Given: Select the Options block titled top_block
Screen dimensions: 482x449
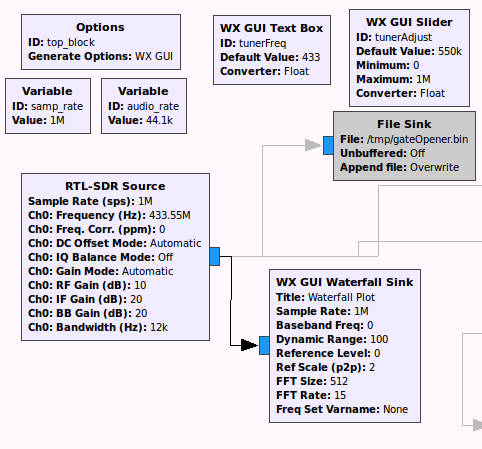Looking at the screenshot, I should click(101, 42).
